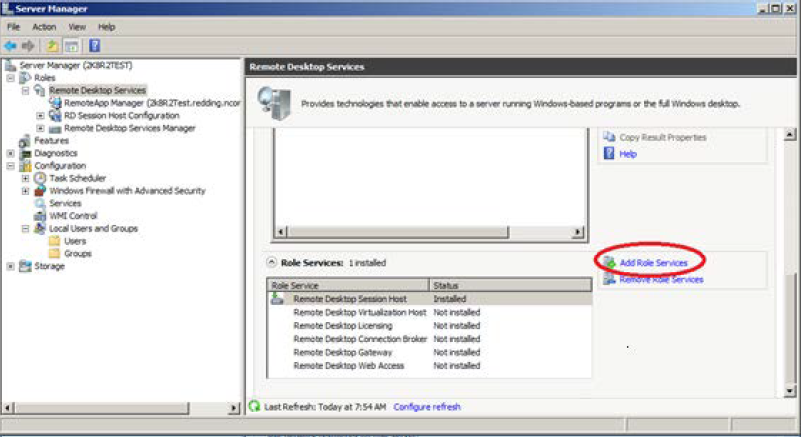Click the Add Role Services link

653,263
